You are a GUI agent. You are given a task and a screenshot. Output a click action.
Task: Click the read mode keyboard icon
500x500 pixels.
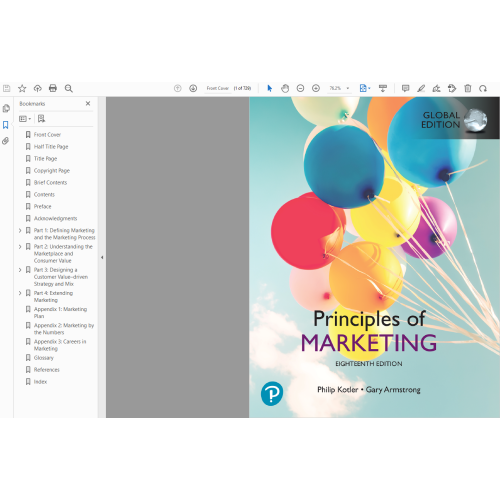pyautogui.click(x=383, y=88)
